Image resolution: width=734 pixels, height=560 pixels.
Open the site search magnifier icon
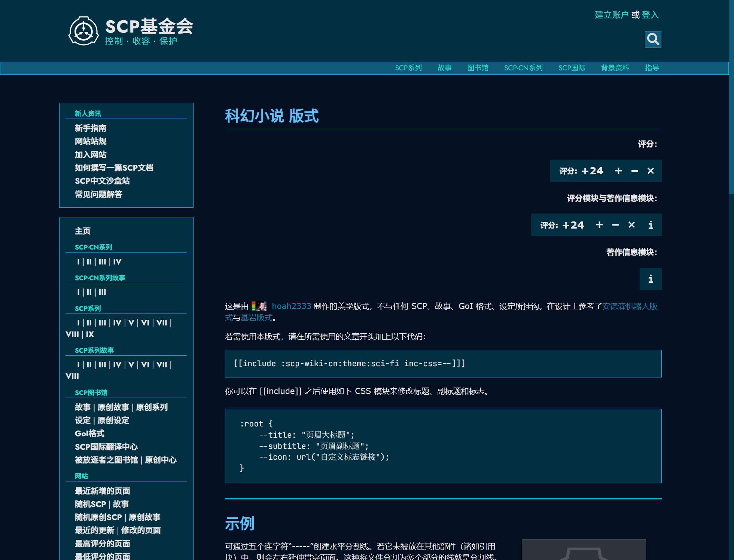pos(653,39)
